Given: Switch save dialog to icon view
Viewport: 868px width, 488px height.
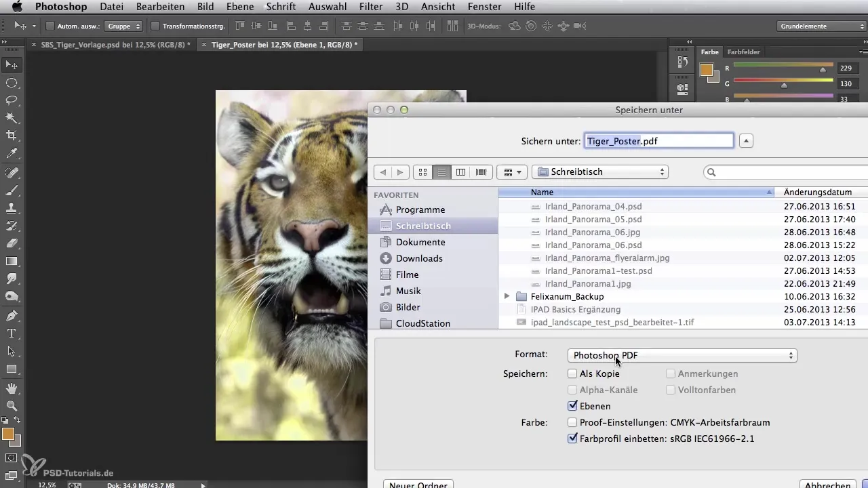Looking at the screenshot, I should point(422,172).
